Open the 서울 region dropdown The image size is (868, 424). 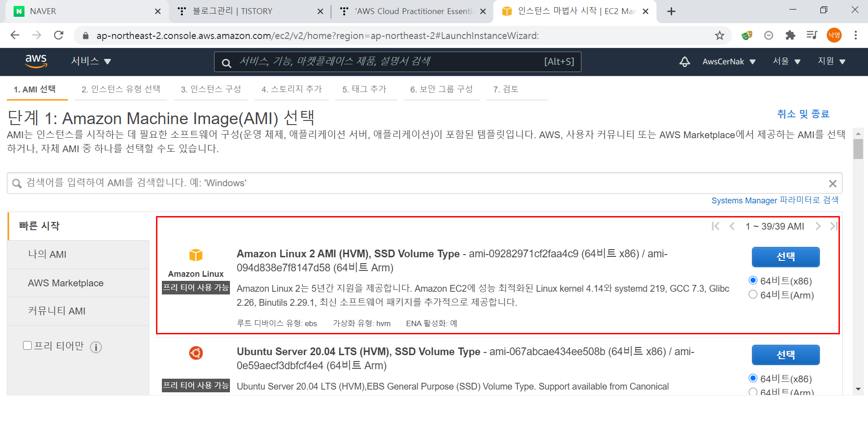[787, 61]
